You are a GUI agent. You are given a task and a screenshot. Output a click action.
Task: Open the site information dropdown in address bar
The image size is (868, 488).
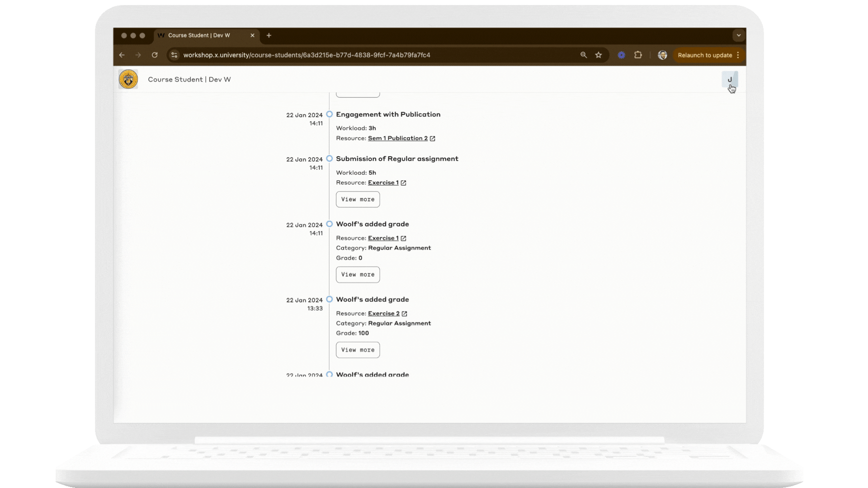click(x=174, y=55)
